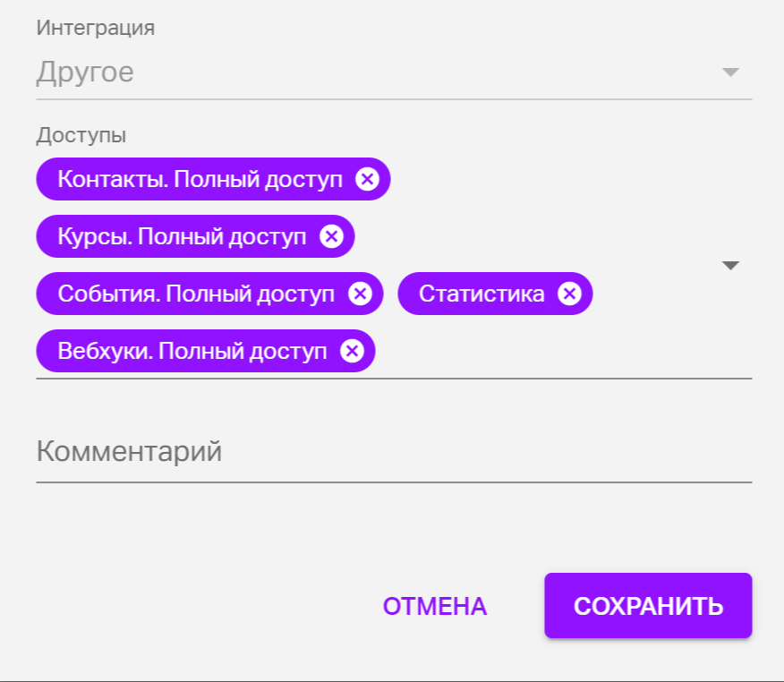Click empty space after the Вебхуки chip
784x682 pixels.
point(537,351)
